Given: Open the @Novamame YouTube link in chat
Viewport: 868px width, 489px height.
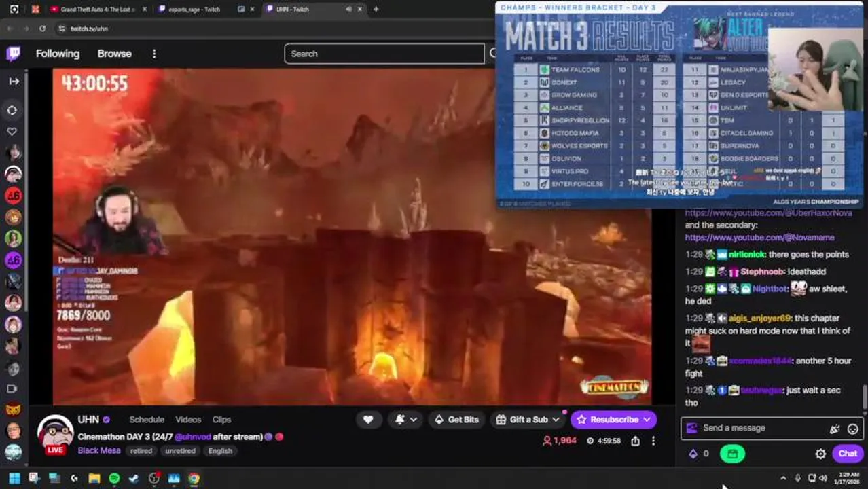Looking at the screenshot, I should pyautogui.click(x=759, y=238).
